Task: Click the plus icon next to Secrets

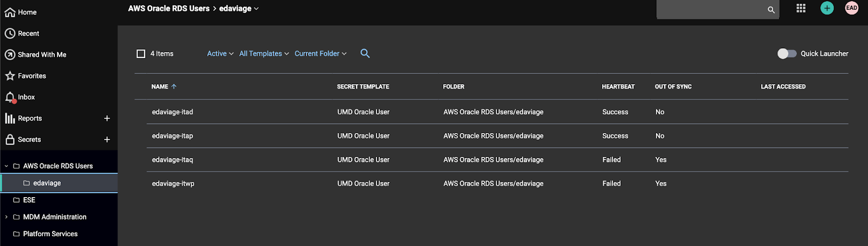Action: click(x=107, y=140)
